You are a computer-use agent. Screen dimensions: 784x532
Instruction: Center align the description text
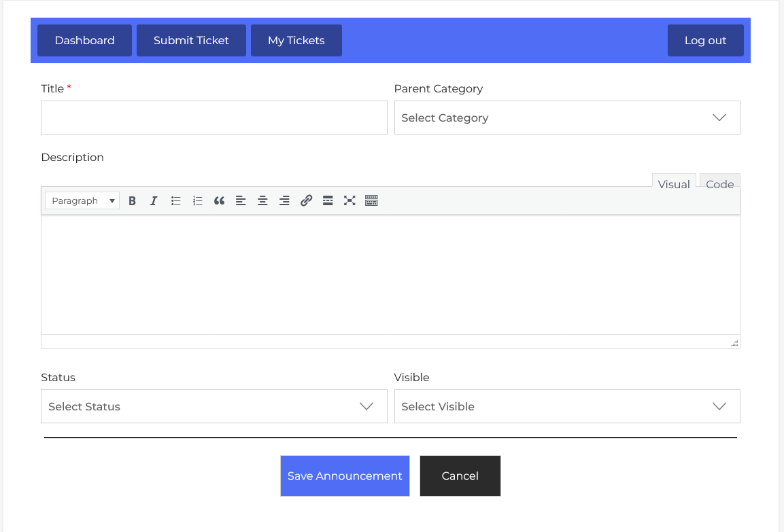point(262,200)
